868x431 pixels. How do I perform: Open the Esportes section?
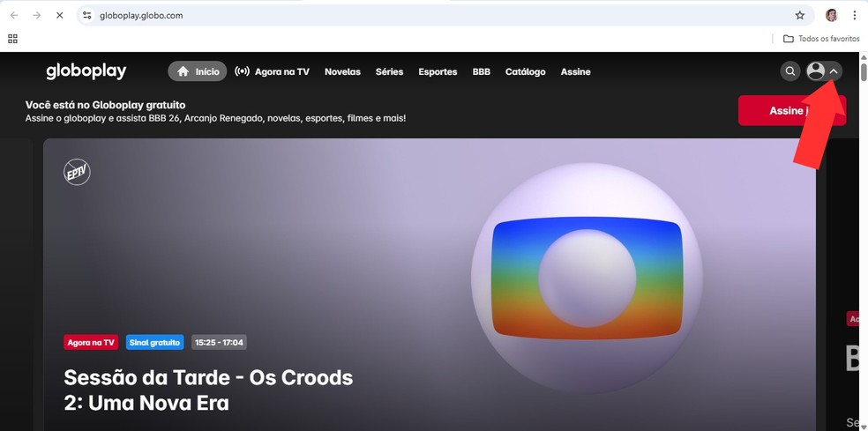point(438,71)
